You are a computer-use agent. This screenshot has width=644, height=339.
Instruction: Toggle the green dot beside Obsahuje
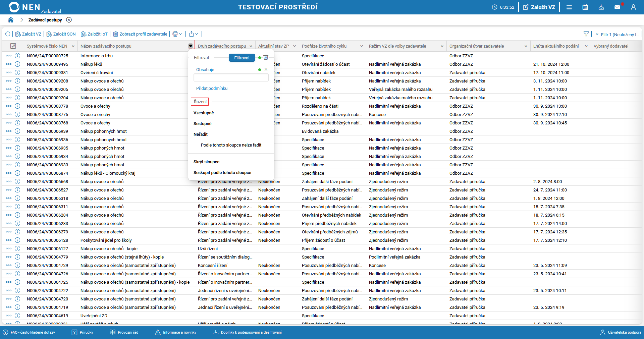[x=260, y=70]
